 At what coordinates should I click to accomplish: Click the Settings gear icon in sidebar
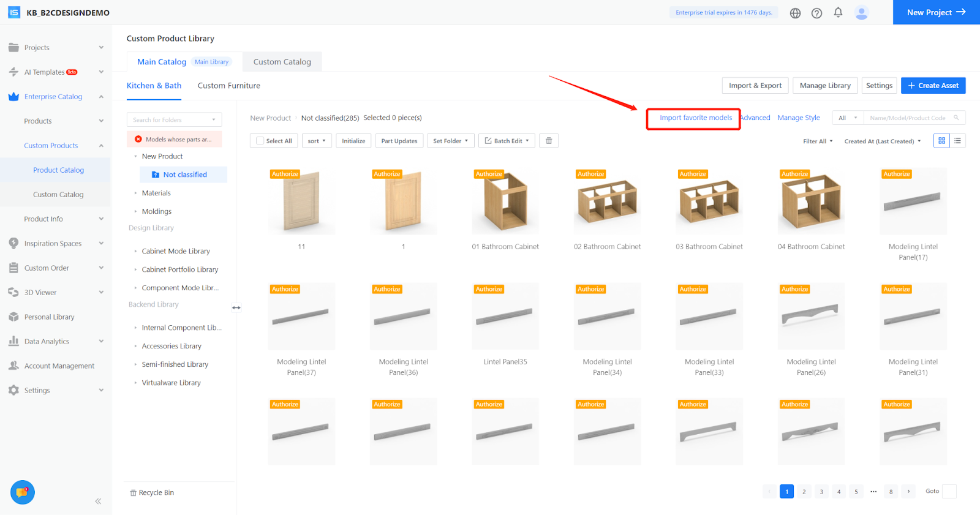tap(13, 390)
